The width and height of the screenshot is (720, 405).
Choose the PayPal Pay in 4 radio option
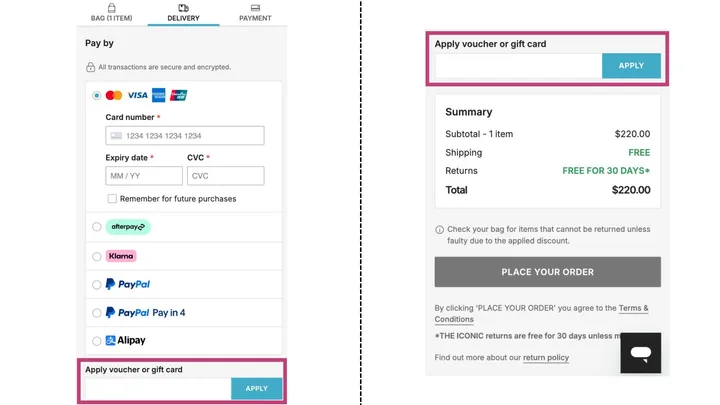coord(96,313)
